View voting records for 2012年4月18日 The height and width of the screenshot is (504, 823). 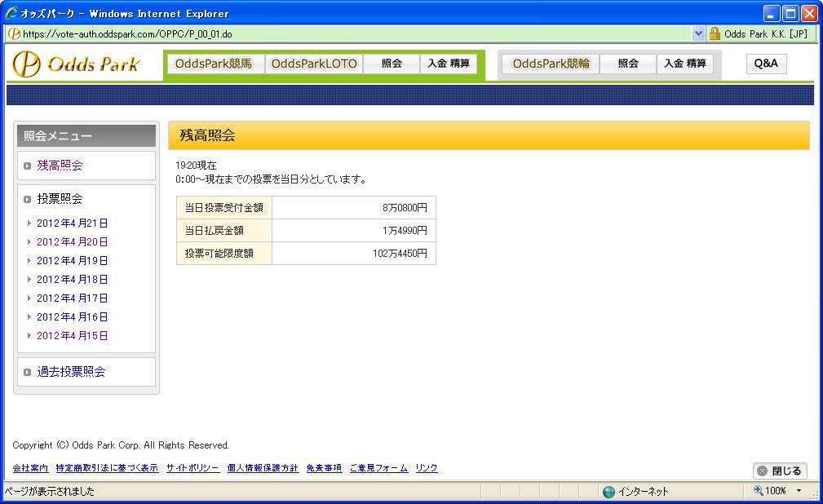[73, 279]
